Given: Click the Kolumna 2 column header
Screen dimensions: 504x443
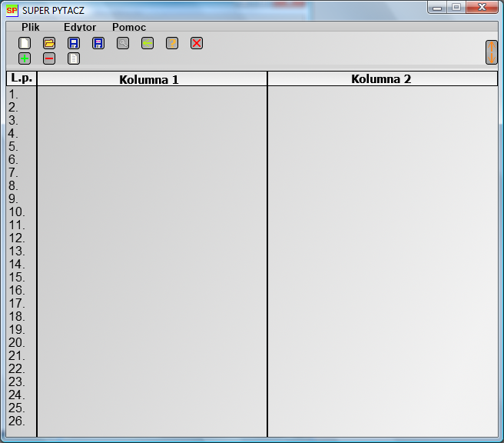Looking at the screenshot, I should coord(382,79).
